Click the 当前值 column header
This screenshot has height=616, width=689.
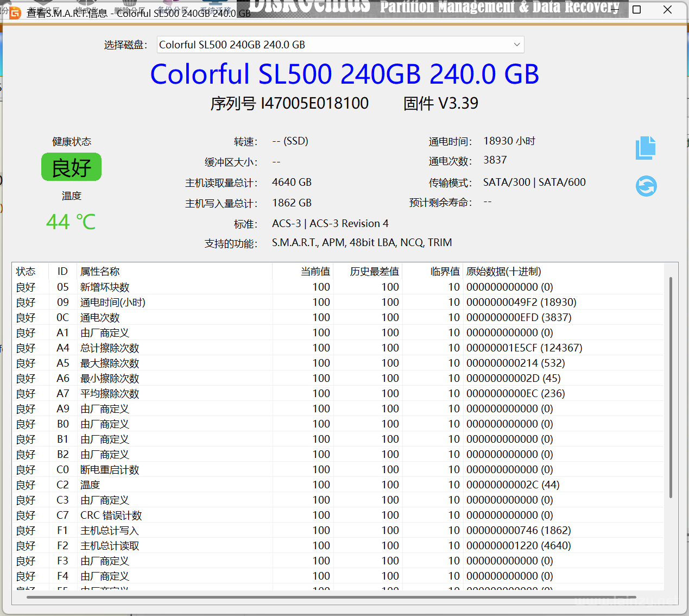[x=315, y=272]
